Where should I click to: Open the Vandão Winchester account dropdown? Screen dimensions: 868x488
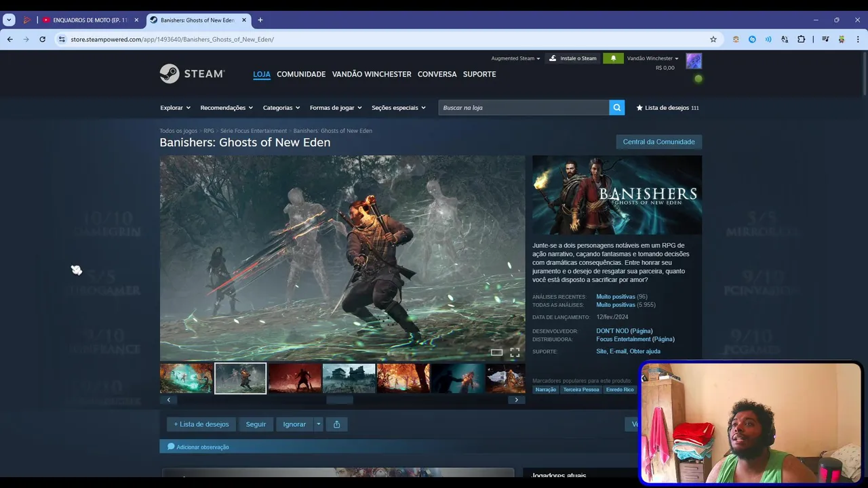(x=652, y=58)
